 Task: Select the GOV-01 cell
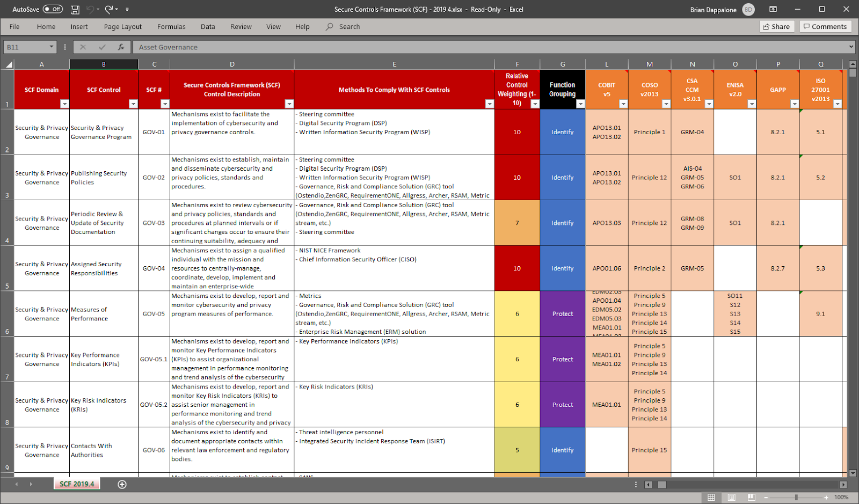pyautogui.click(x=154, y=132)
